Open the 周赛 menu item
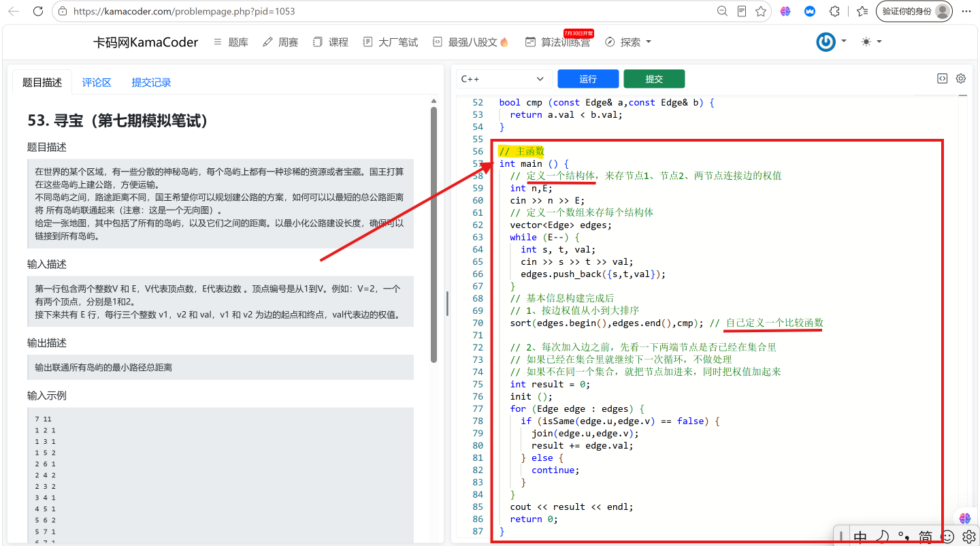This screenshot has height=546, width=980. tap(280, 42)
